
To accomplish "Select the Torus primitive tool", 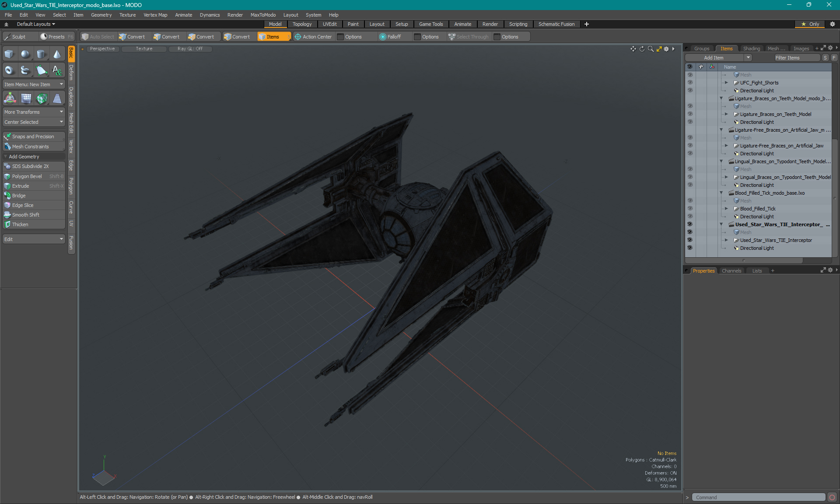I will [x=9, y=70].
